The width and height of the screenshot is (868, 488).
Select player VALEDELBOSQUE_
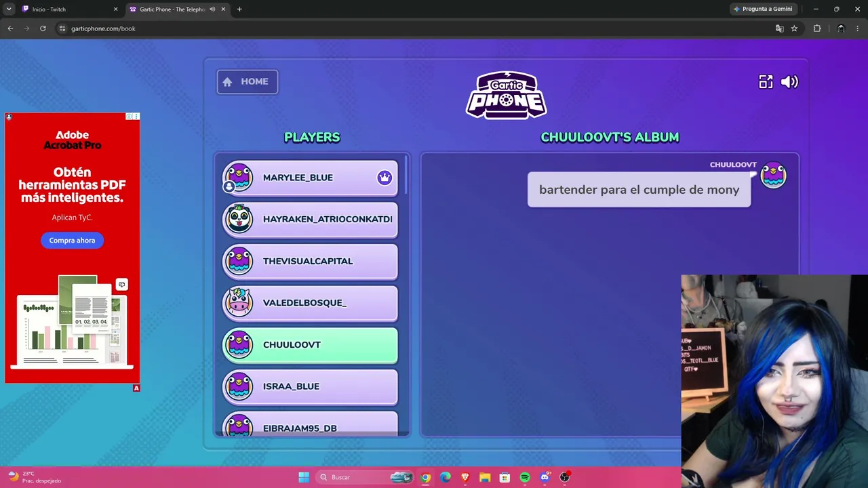[310, 303]
